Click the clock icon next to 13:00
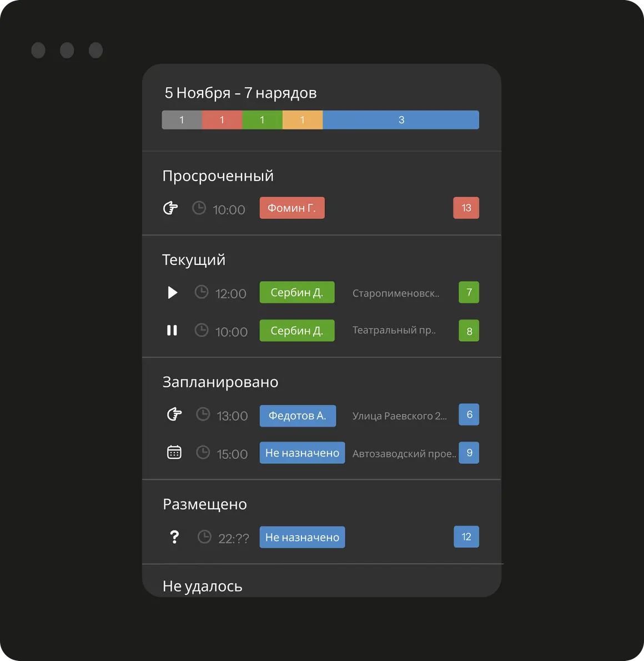This screenshot has width=644, height=661. click(x=203, y=414)
